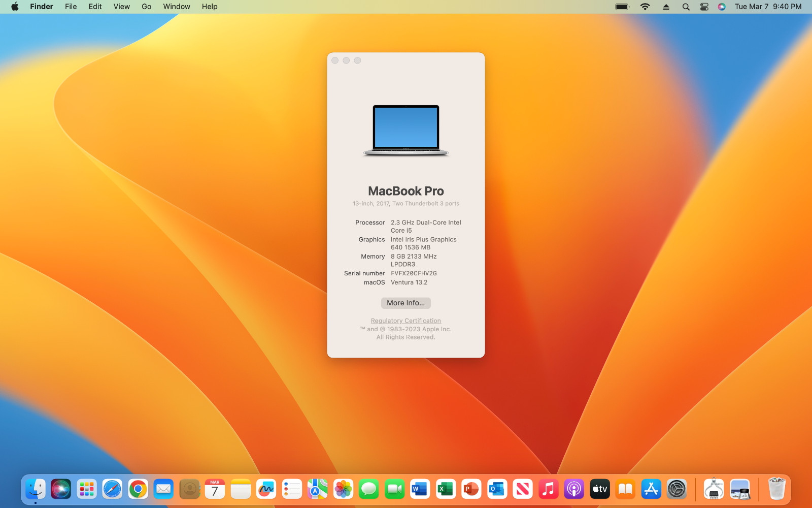Open the File menu

71,7
